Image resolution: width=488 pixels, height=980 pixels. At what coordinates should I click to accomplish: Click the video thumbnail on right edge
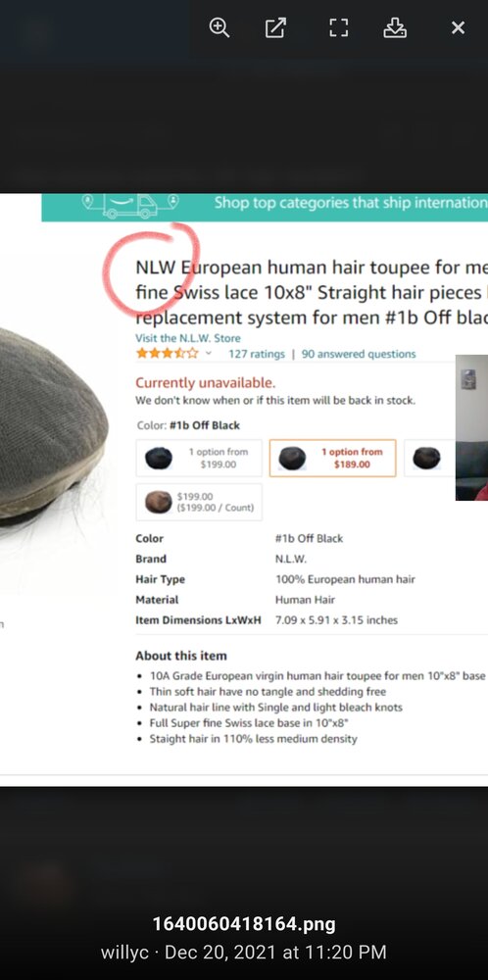pyautogui.click(x=471, y=427)
